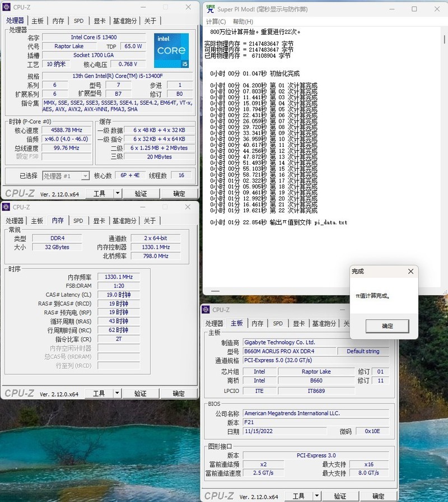Open 关于 tab in processor CPU-Z window
The height and width of the screenshot is (502, 448).
tap(150, 21)
